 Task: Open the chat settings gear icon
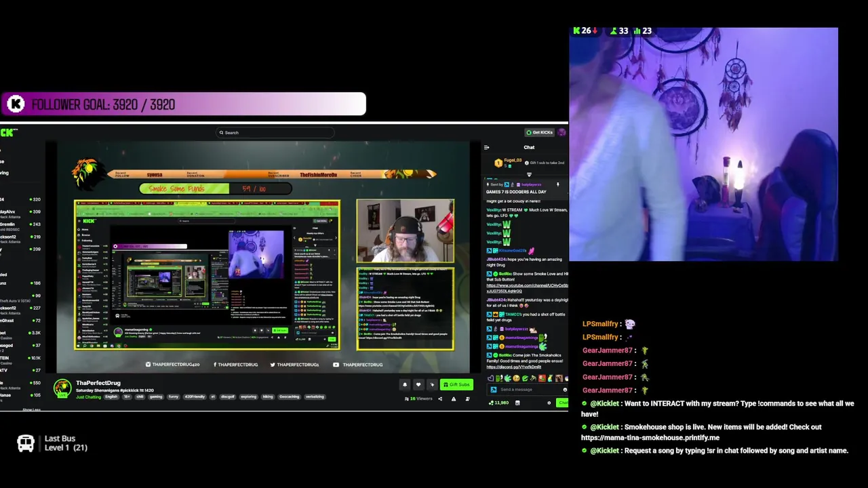tap(549, 403)
